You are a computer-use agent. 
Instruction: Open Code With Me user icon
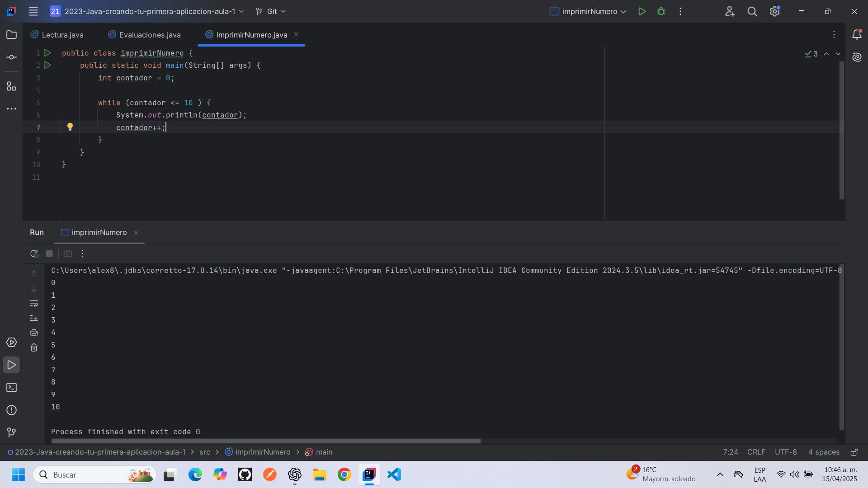pos(730,11)
